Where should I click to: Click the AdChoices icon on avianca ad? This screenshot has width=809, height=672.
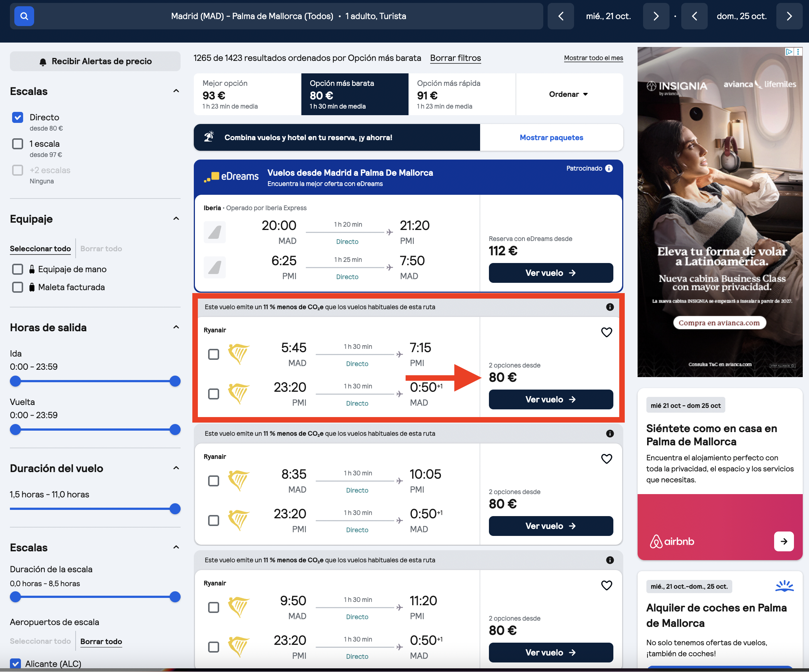pos(788,52)
